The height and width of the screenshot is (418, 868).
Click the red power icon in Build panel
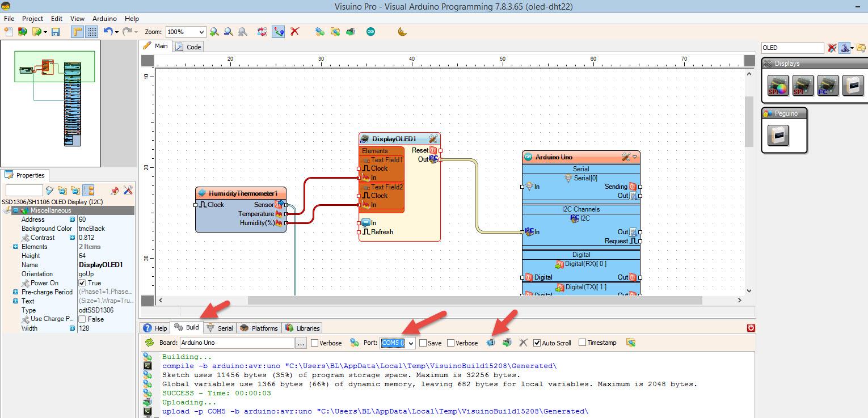(x=751, y=328)
